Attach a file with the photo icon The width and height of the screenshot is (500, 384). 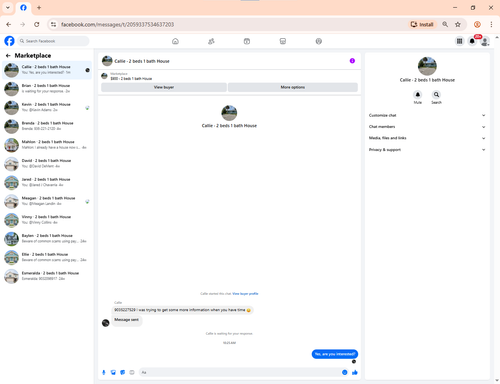coord(113,372)
